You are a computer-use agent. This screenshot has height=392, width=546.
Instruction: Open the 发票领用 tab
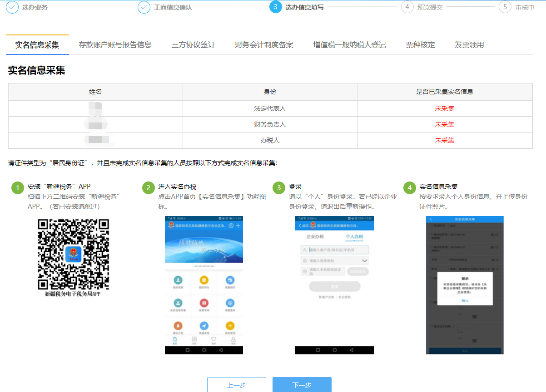pos(469,45)
